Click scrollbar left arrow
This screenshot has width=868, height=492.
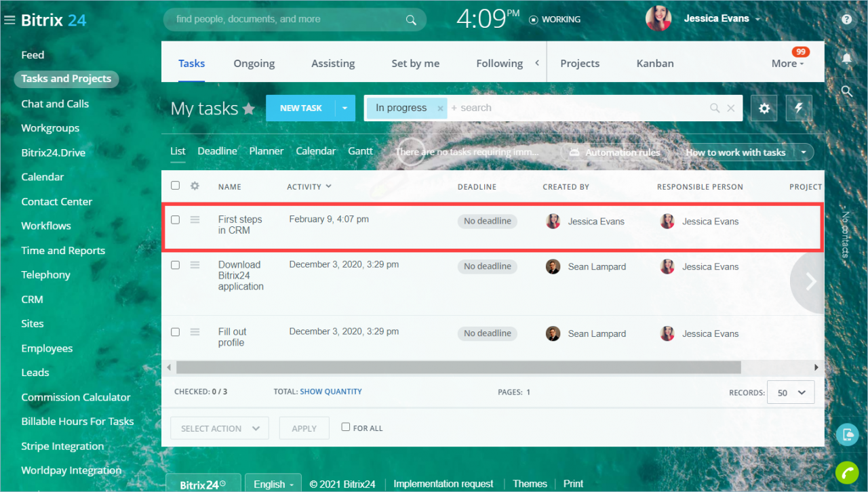pyautogui.click(x=168, y=367)
